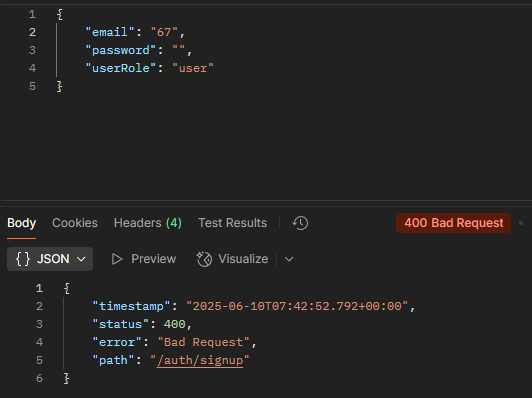This screenshot has width=532, height=398.
Task: Click the "userRole" key in request body
Action: pyautogui.click(x=121, y=68)
